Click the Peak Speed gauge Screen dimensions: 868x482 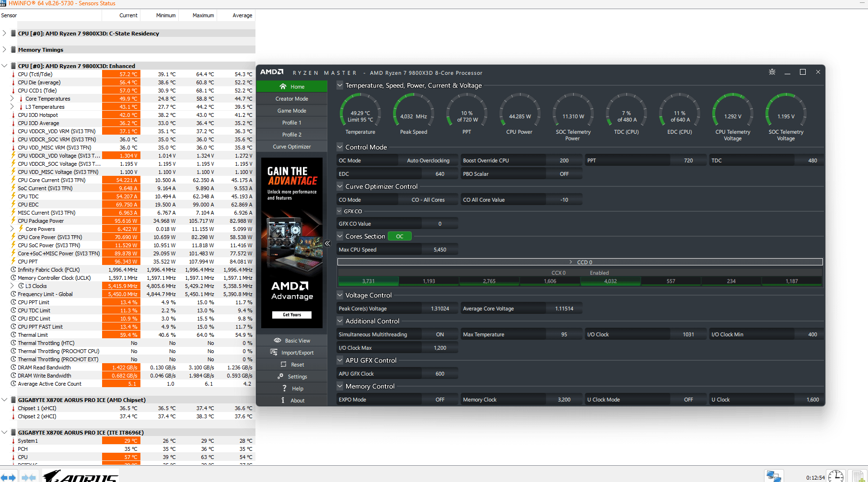[x=414, y=114]
